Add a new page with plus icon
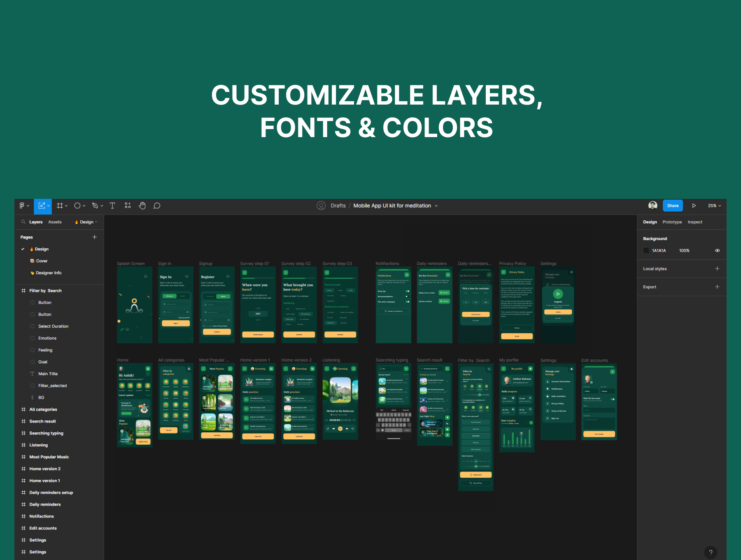 [95, 237]
